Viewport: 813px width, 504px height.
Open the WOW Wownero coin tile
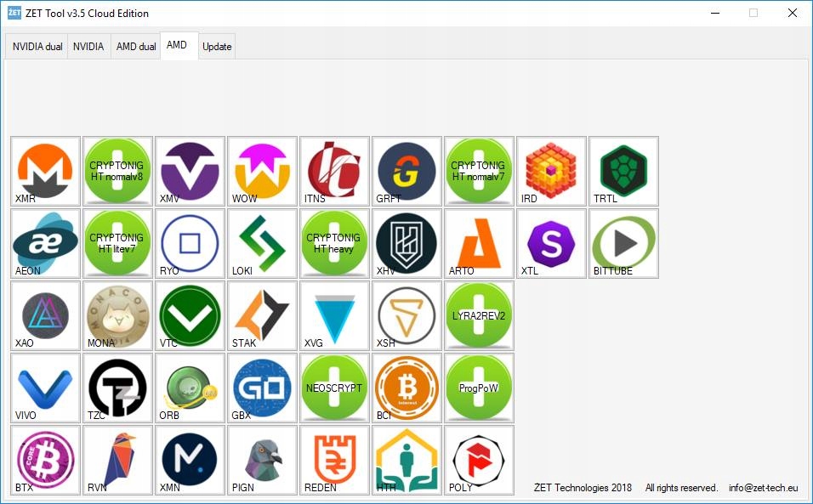click(263, 172)
